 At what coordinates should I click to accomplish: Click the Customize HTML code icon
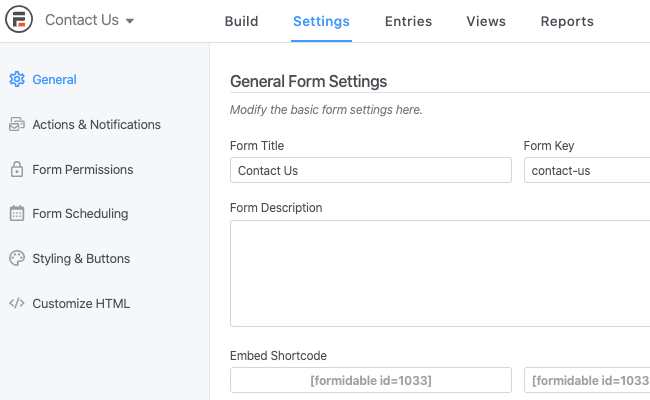[x=16, y=304]
